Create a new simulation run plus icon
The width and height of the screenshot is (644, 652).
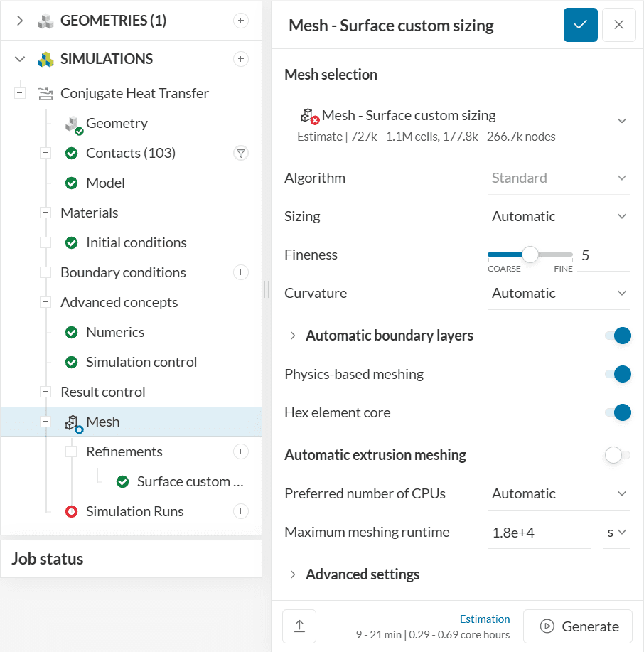point(241,511)
